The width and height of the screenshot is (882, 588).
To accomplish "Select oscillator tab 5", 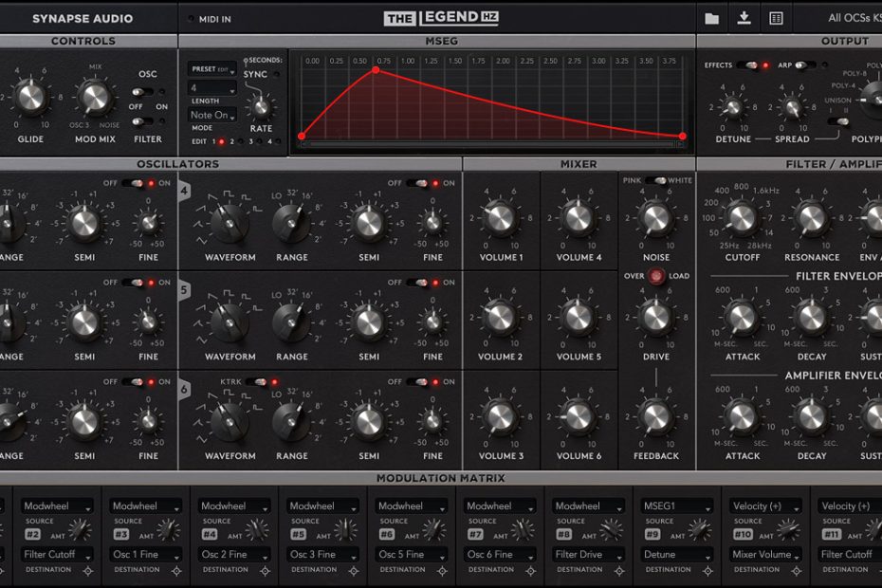I will (x=185, y=291).
